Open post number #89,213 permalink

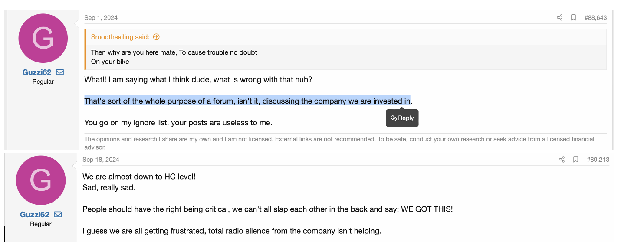point(598,160)
